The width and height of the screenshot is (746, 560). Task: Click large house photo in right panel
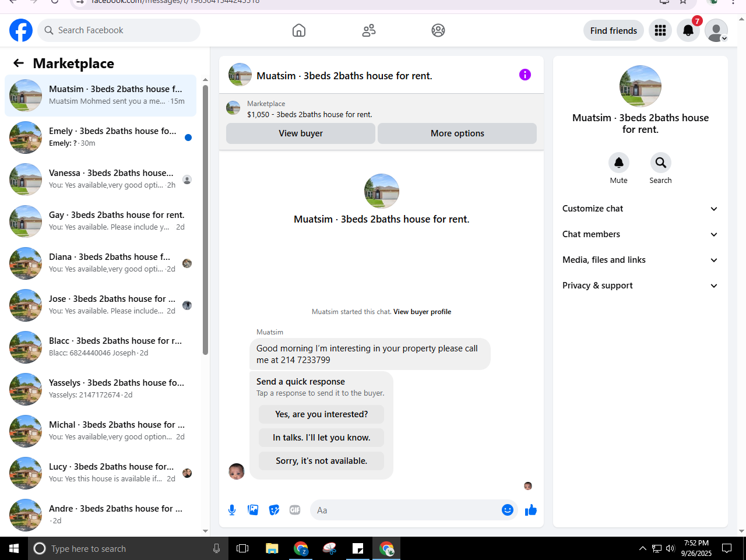(641, 86)
